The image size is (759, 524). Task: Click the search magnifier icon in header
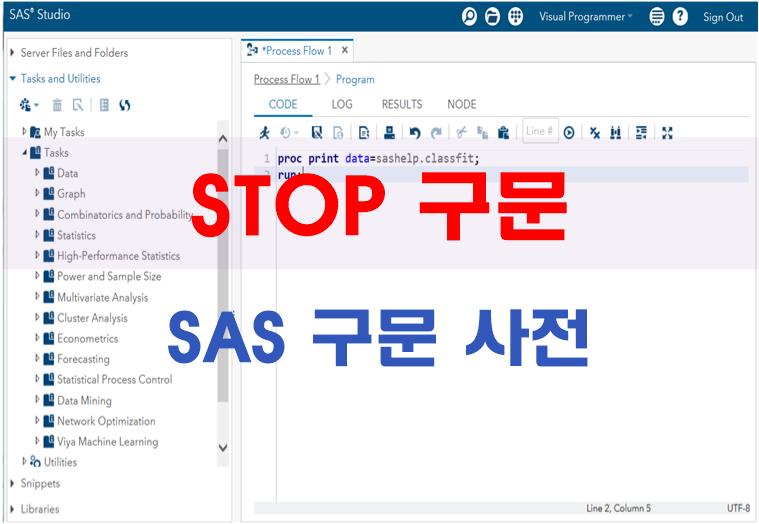(469, 16)
